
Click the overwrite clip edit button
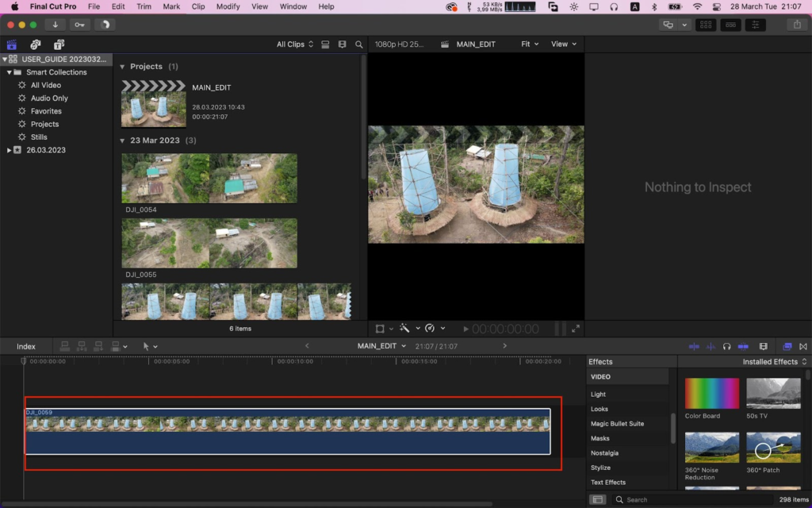pos(116,346)
